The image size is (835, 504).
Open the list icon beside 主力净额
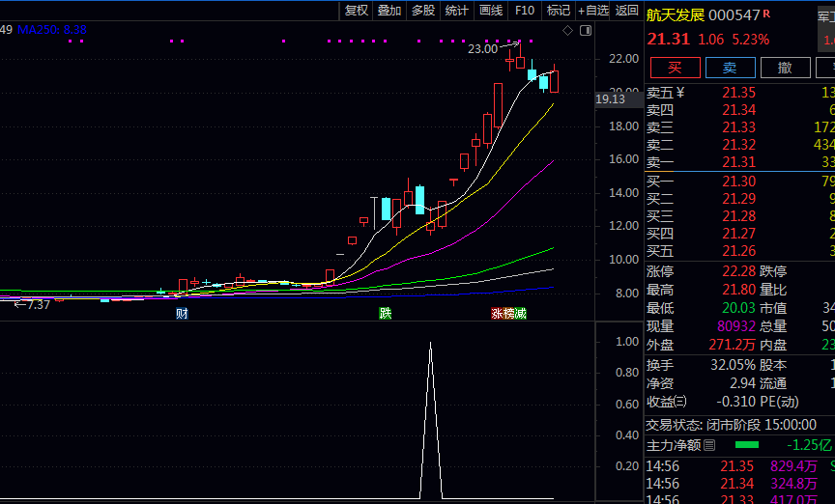(x=709, y=445)
